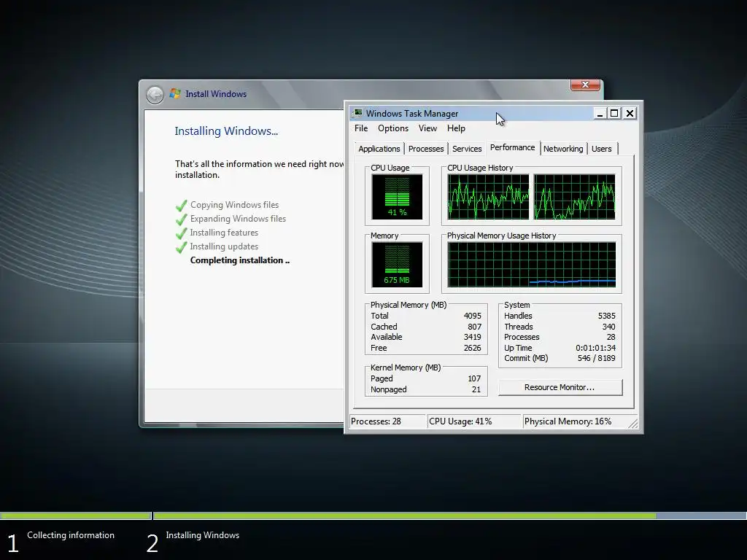Click the Windows flag icon in Install Windows
Viewport: 747px width, 560px height.
(175, 93)
